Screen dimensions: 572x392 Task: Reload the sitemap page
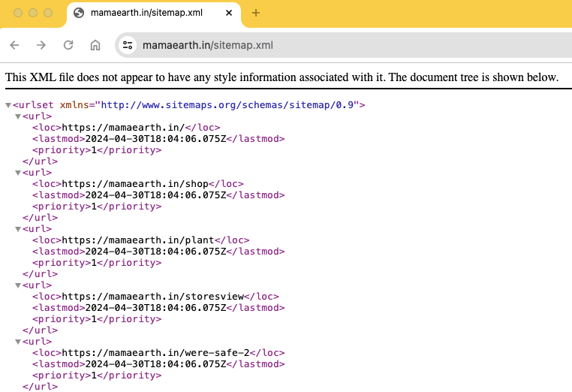coord(68,45)
